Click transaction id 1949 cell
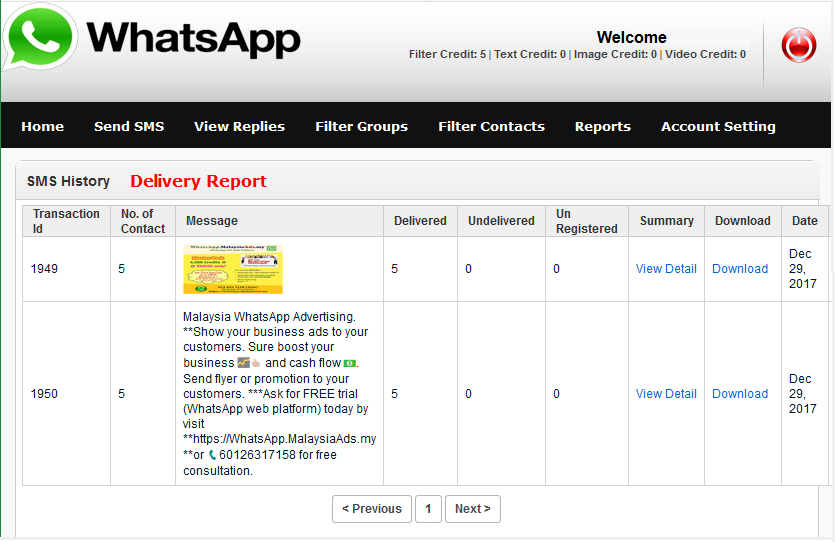The width and height of the screenshot is (837, 542). [66, 269]
